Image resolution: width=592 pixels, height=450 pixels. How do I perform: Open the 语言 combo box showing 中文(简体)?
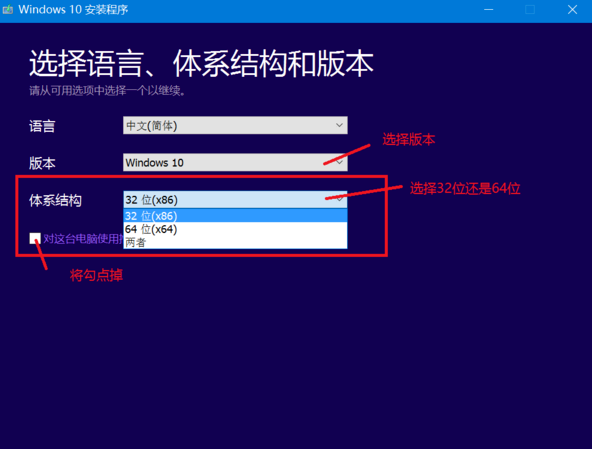click(x=235, y=125)
